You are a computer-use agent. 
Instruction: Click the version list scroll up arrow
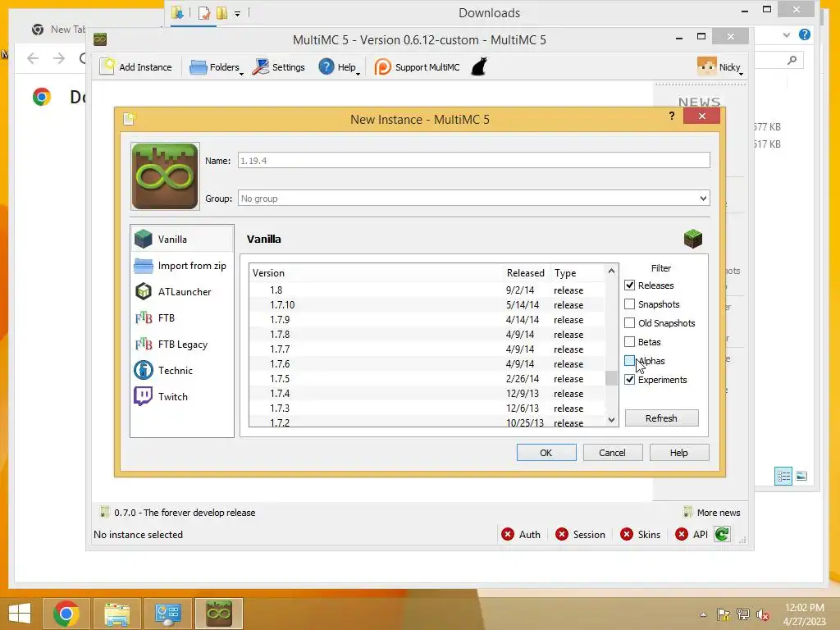pos(611,271)
